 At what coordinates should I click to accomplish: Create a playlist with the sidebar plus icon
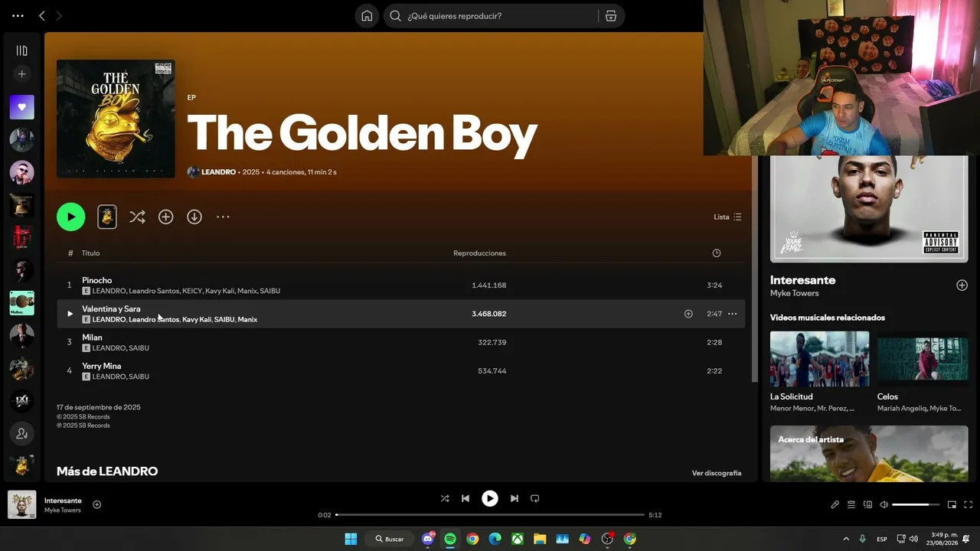click(21, 74)
